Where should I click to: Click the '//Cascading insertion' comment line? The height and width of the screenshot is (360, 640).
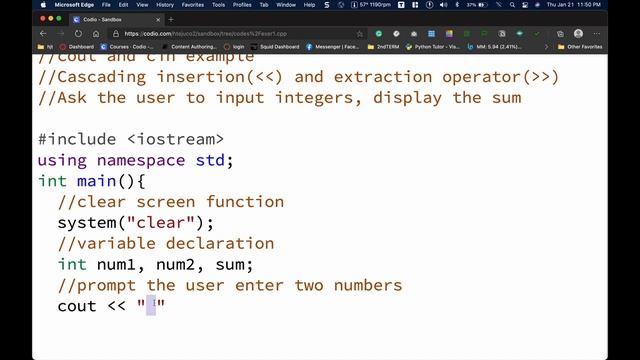(298, 77)
